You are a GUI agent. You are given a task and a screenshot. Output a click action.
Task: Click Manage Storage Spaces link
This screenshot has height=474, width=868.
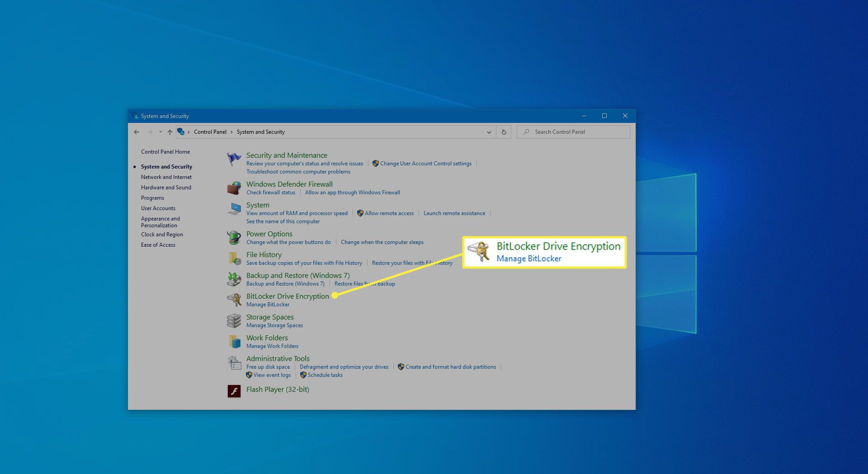click(x=274, y=325)
